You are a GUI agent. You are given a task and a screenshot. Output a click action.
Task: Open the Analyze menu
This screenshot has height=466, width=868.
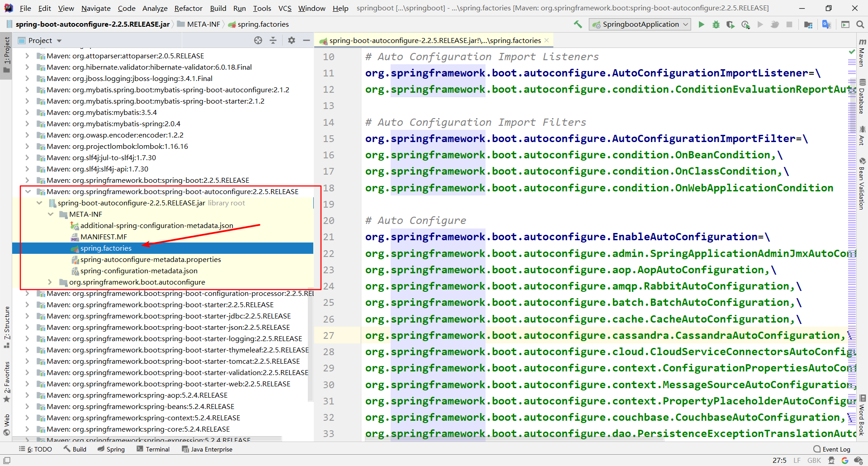click(x=155, y=8)
